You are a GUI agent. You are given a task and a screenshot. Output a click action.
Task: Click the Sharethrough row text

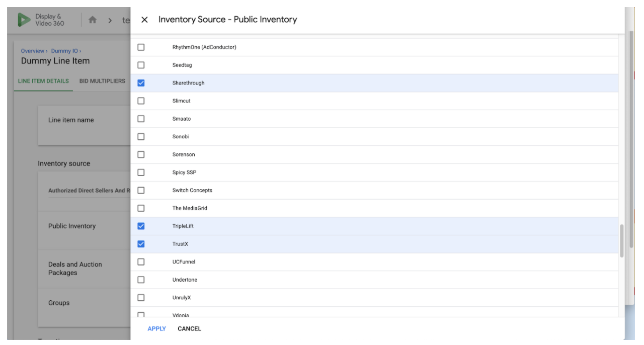(188, 83)
